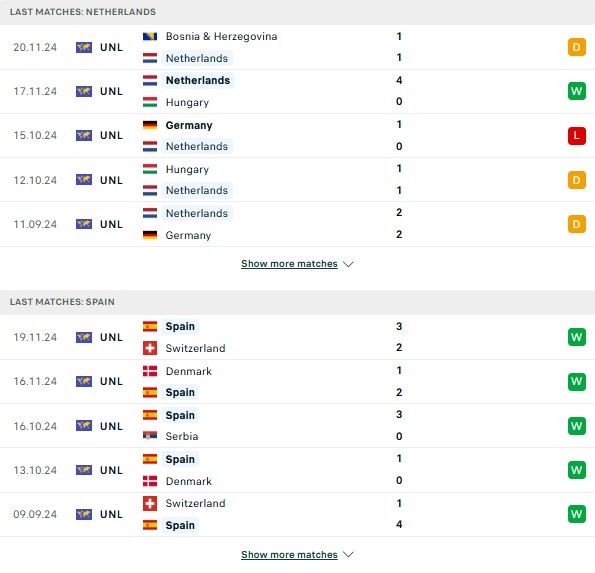Click chevron next to Netherlands Show more matches

point(348,264)
